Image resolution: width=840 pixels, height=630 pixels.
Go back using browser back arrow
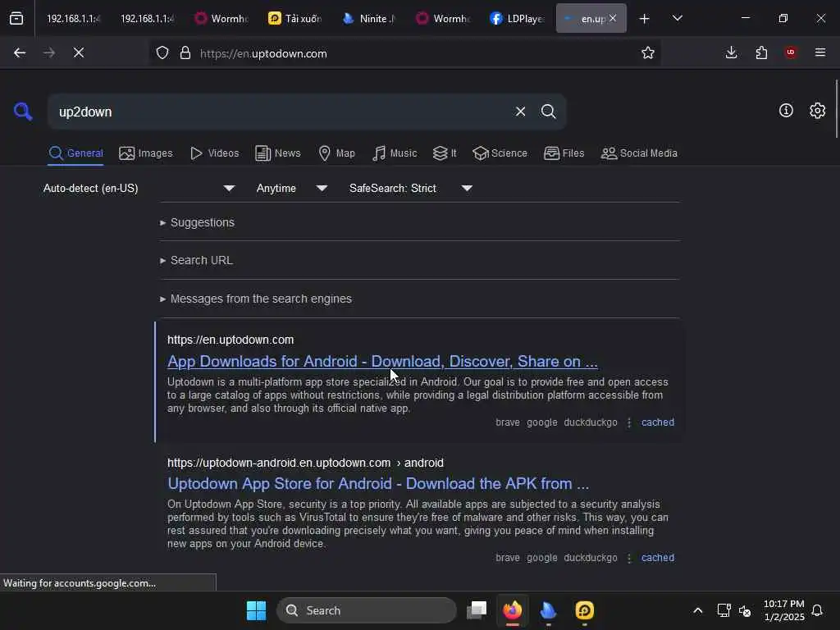click(x=20, y=52)
